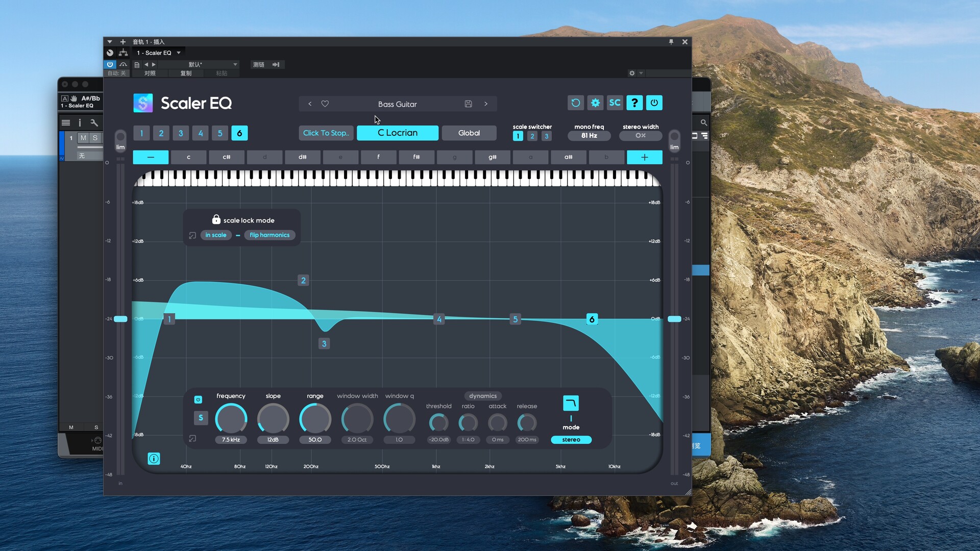Screen dimensions: 980x551
Task: Click the routing icon in plugin header
Action: pyautogui.click(x=123, y=53)
